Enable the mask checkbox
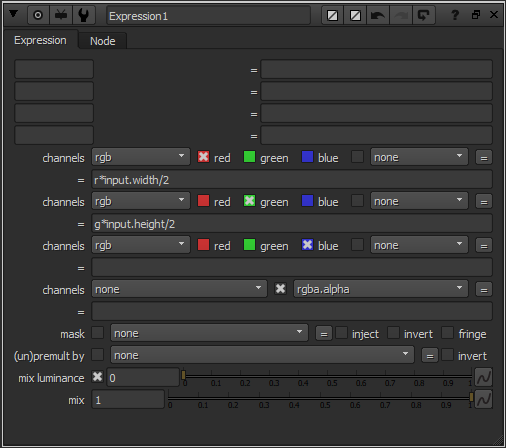Image resolution: width=506 pixels, height=448 pixels. coord(97,333)
